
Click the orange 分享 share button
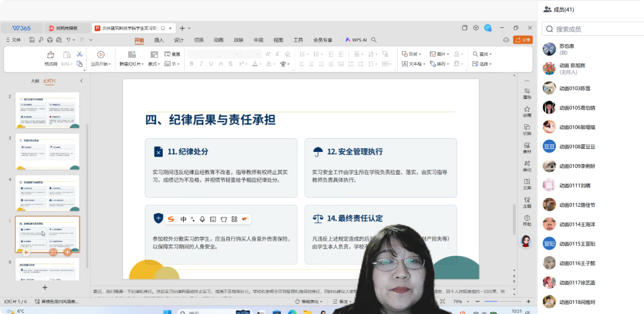(523, 40)
